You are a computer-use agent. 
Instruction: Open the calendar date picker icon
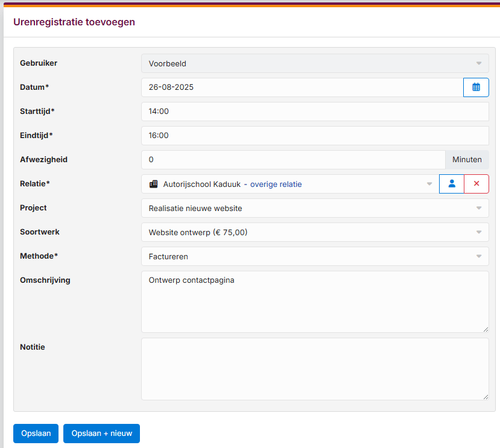[476, 87]
